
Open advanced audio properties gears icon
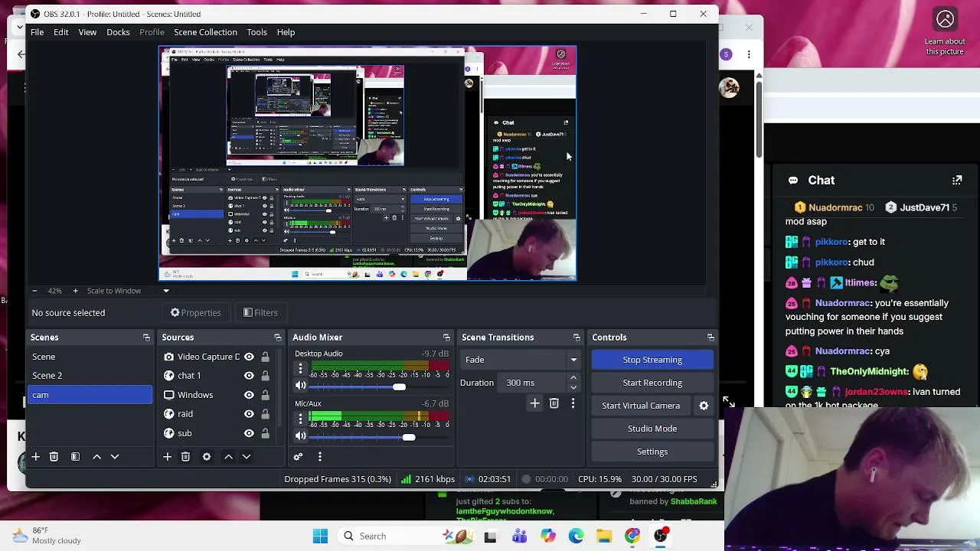click(298, 457)
